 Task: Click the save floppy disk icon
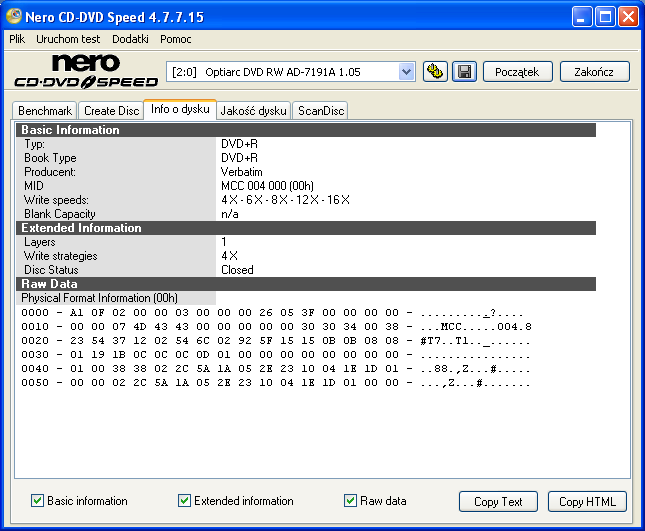pos(464,72)
